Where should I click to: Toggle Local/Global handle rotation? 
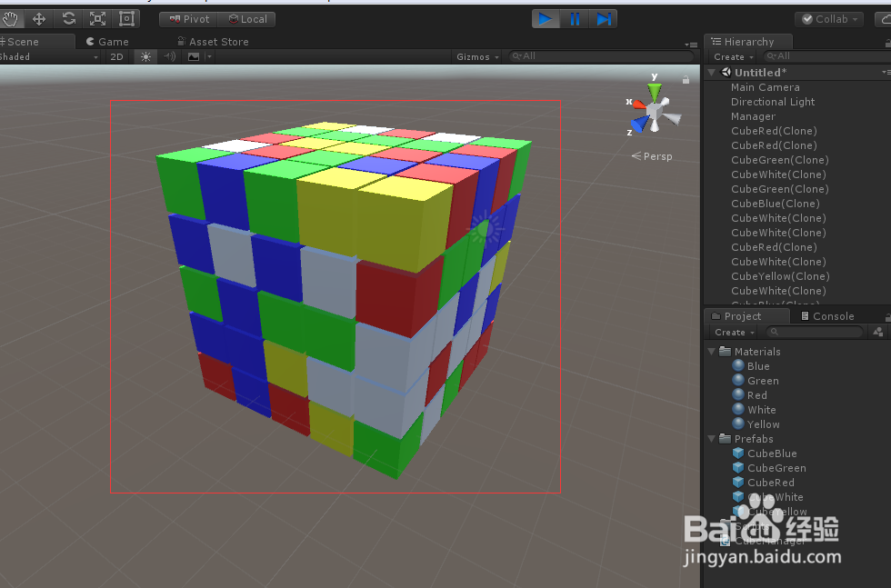246,19
